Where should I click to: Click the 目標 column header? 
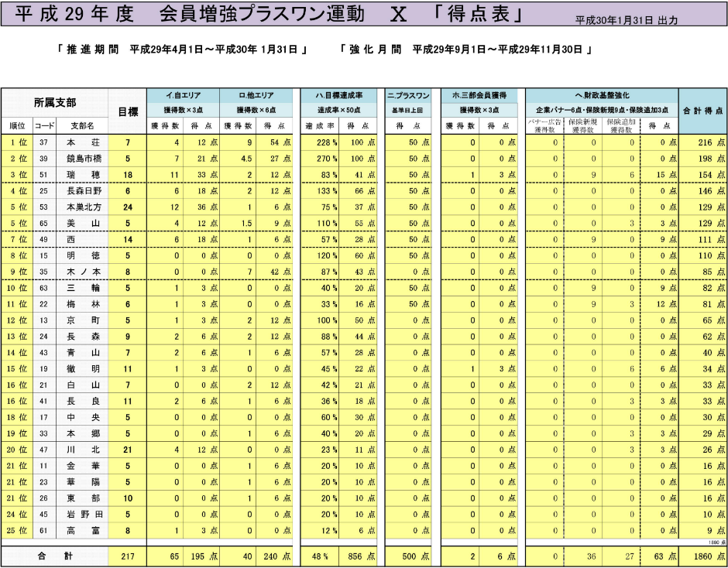[x=128, y=111]
